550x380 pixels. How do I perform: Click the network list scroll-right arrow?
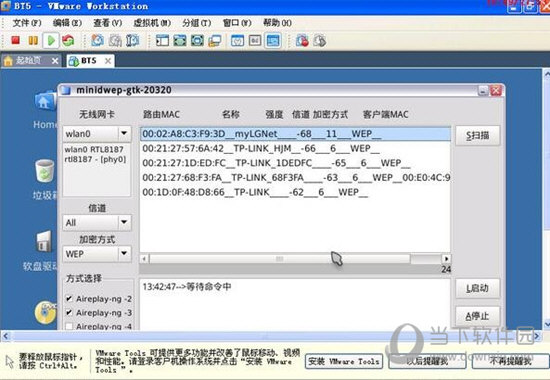coord(446,259)
